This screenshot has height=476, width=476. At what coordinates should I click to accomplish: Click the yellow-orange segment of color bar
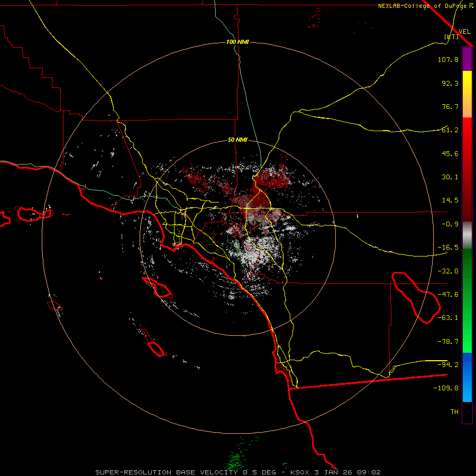tap(467, 94)
